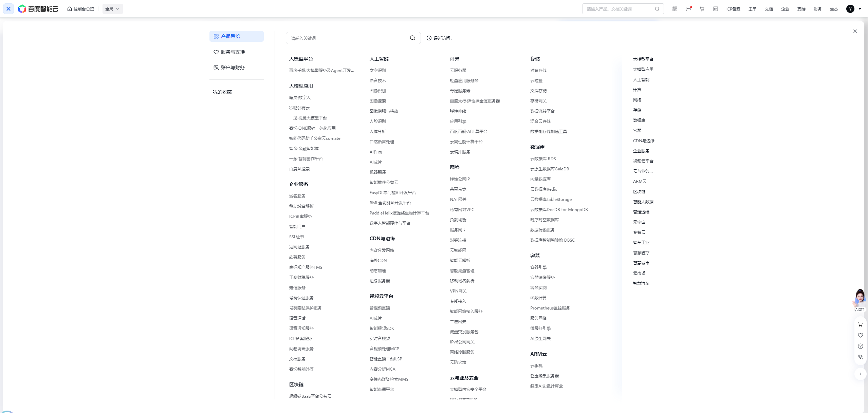Open the 全局 region dropdown

coord(112,9)
